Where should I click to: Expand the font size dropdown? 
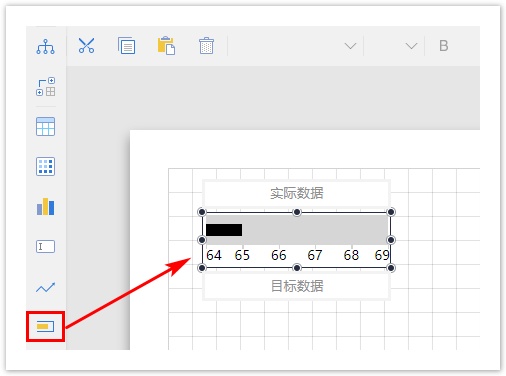[x=411, y=46]
